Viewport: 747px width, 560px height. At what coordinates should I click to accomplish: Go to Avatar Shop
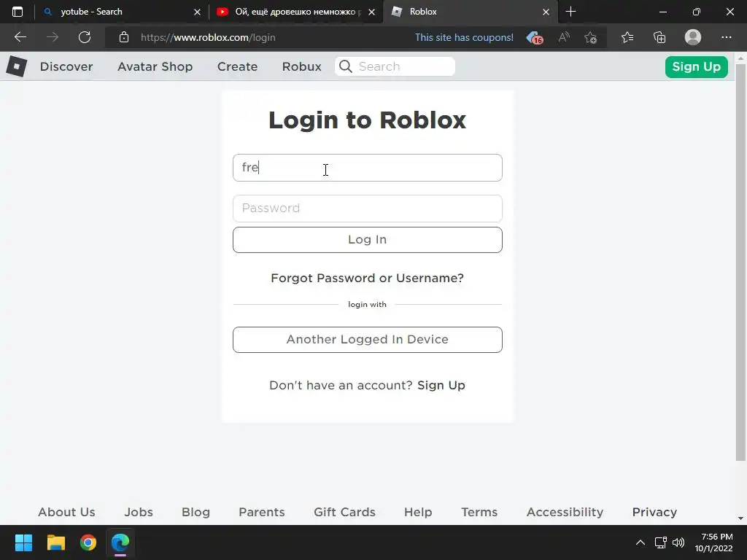click(155, 66)
